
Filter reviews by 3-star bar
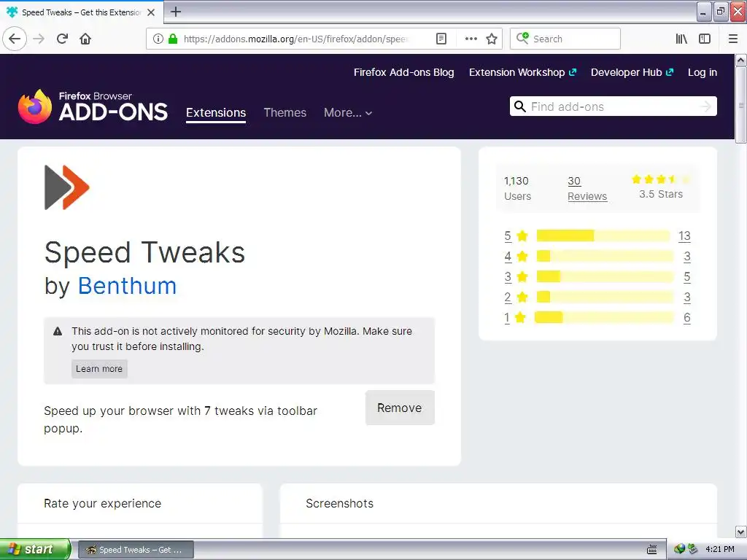(x=605, y=276)
